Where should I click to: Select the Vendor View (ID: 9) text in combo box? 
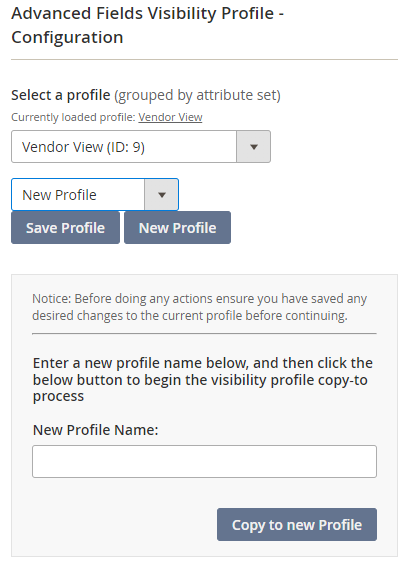tap(83, 147)
